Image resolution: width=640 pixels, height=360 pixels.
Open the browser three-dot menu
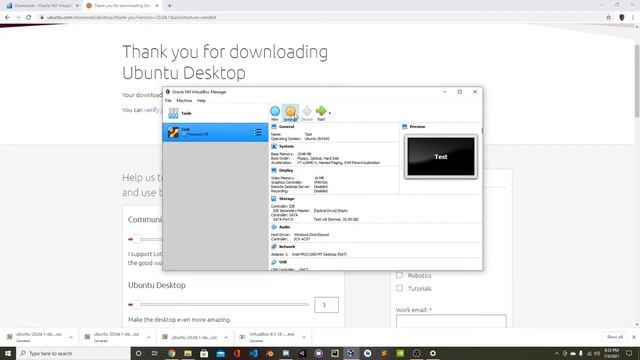(633, 18)
